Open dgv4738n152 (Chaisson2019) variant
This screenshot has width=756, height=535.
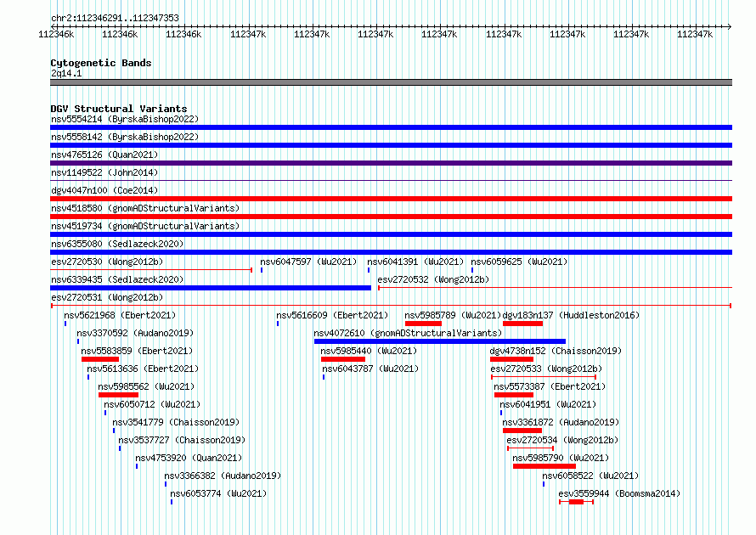click(x=556, y=351)
